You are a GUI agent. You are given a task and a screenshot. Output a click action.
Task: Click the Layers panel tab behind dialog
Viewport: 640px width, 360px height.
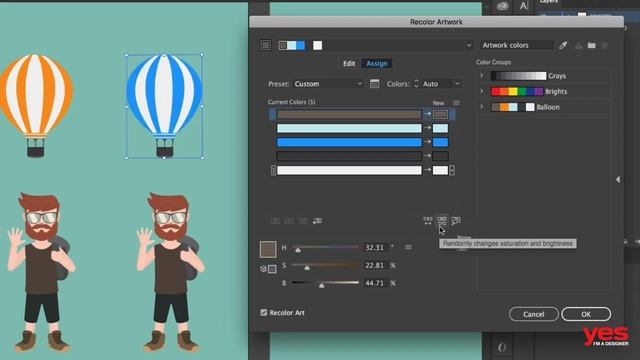[549, 2]
